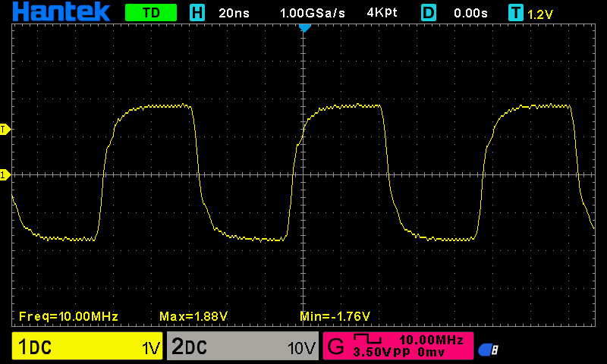Click the cyan D delay icon

pyautogui.click(x=429, y=13)
